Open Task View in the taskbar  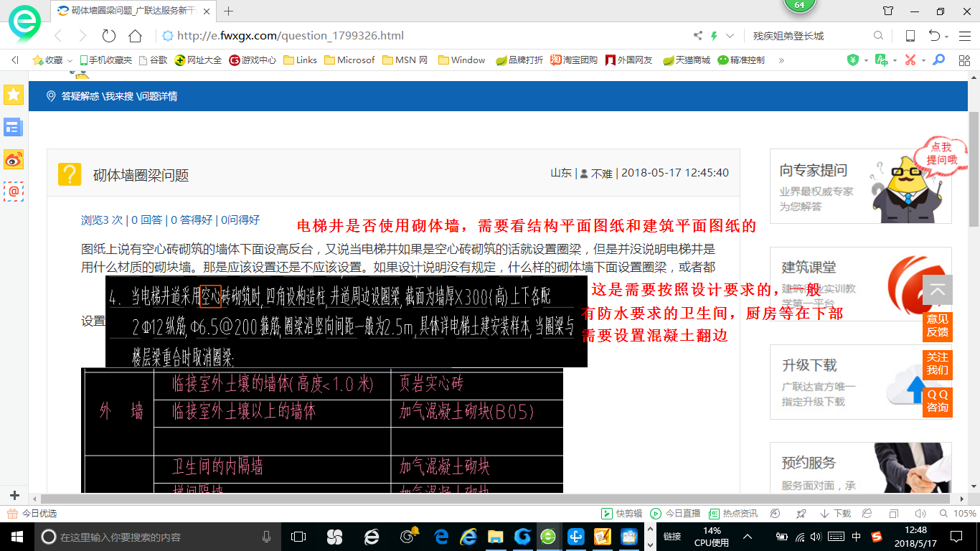pos(298,537)
